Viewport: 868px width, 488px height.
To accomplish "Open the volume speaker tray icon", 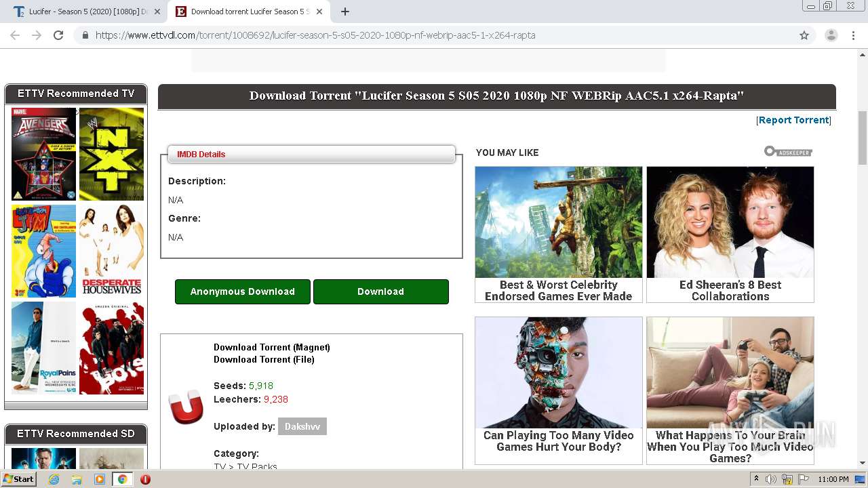I will 771,479.
